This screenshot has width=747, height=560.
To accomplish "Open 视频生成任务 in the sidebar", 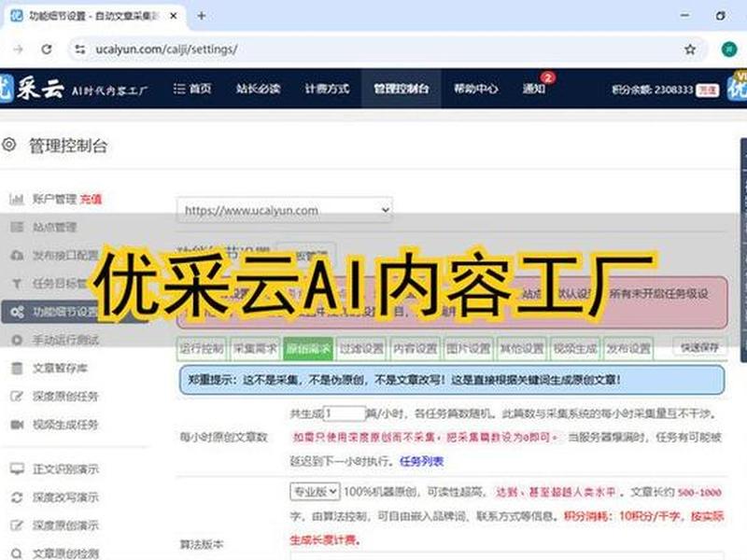I will (65, 425).
